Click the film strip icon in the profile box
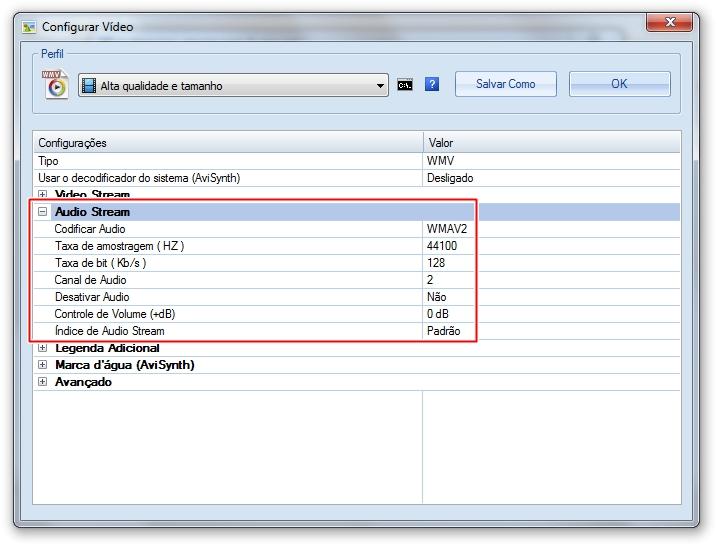This screenshot has height=547, width=717. click(x=89, y=86)
